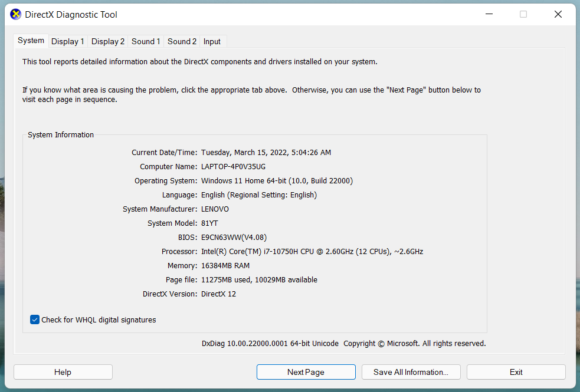
Task: Go to the Display 2 tab
Action: (108, 41)
